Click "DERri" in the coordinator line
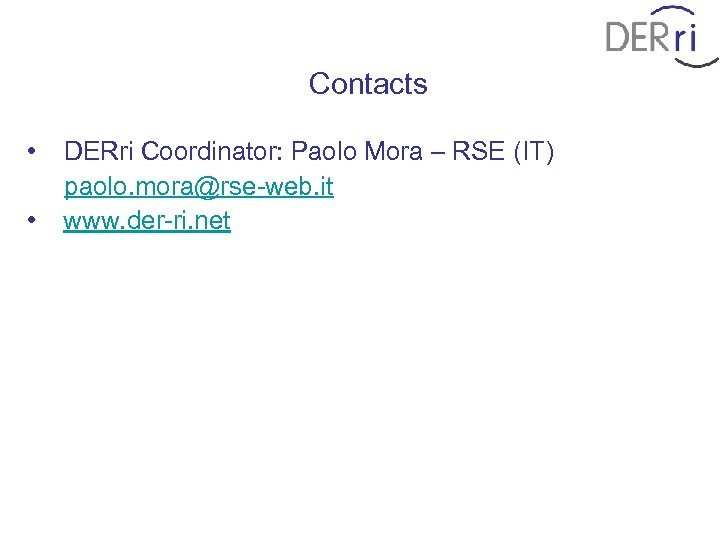720x540 pixels. (99, 152)
